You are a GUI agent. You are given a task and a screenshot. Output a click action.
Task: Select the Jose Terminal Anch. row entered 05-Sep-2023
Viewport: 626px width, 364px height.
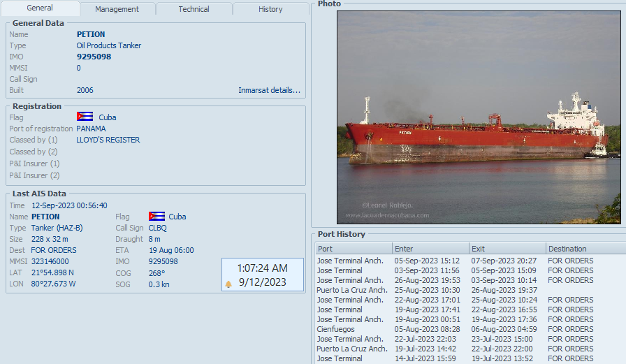pos(470,261)
